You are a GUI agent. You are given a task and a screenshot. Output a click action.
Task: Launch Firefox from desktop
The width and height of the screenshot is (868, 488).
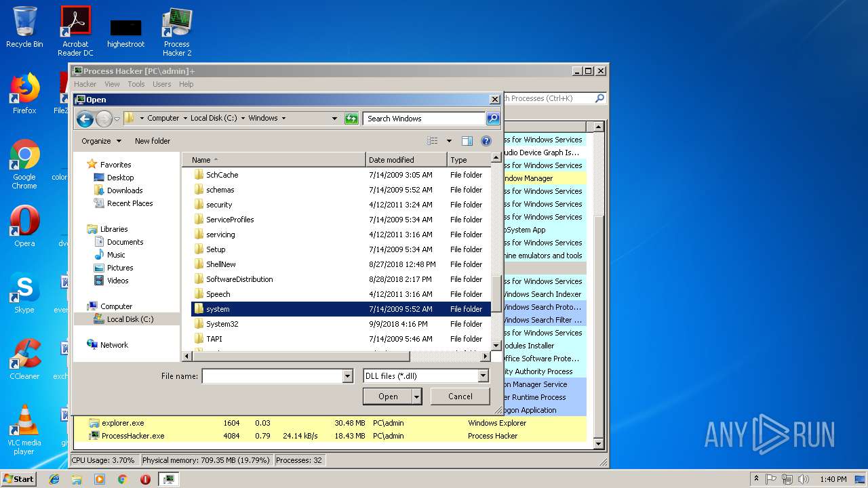point(24,94)
